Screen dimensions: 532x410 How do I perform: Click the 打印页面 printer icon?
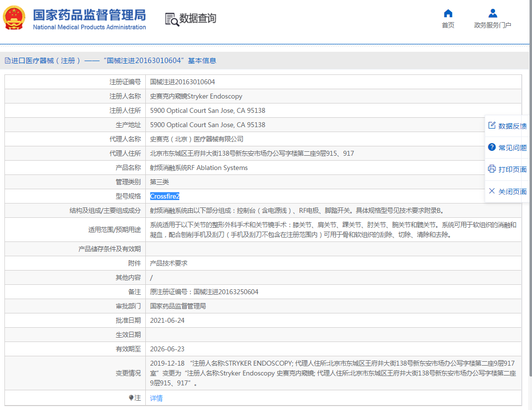tap(492, 169)
